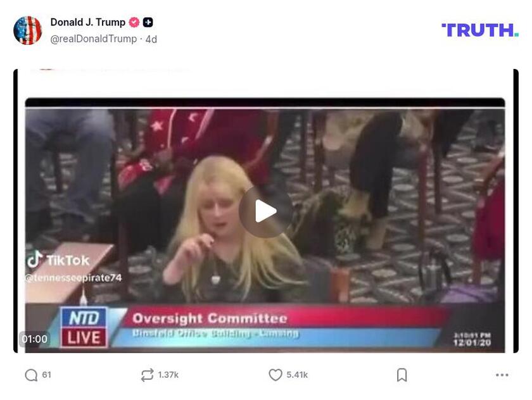The image size is (532, 400).
Task: Bookmark this post
Action: click(x=402, y=375)
